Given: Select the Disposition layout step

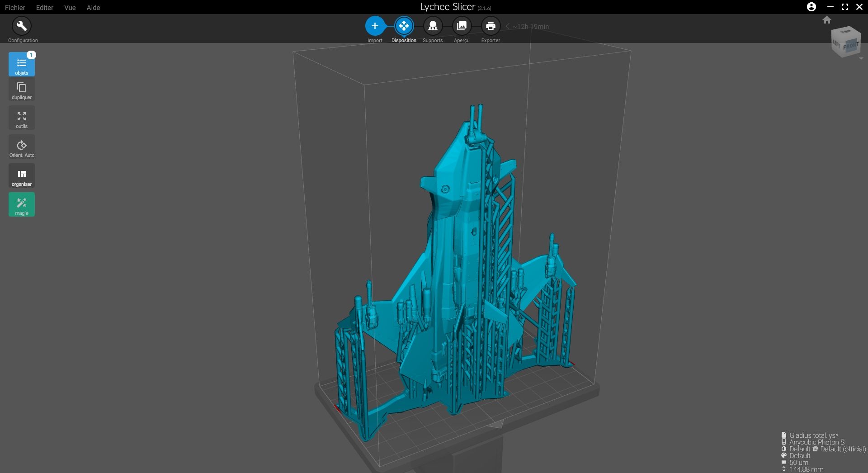Looking at the screenshot, I should [x=403, y=26].
